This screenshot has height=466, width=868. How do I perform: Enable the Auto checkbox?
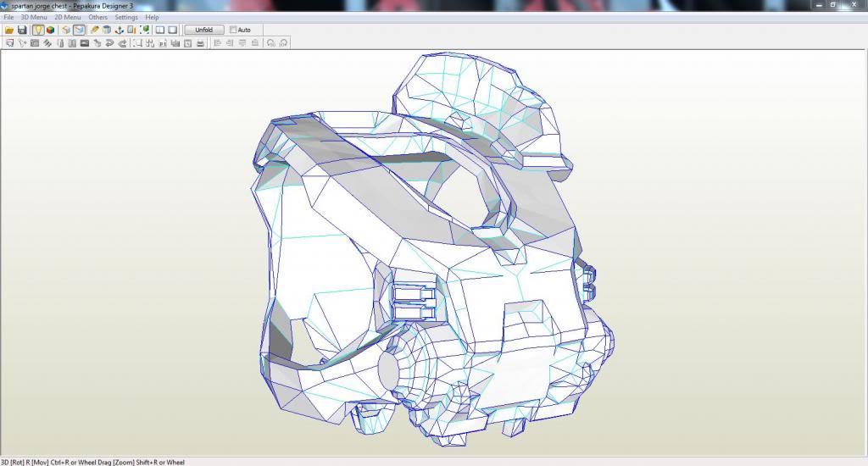[x=233, y=30]
